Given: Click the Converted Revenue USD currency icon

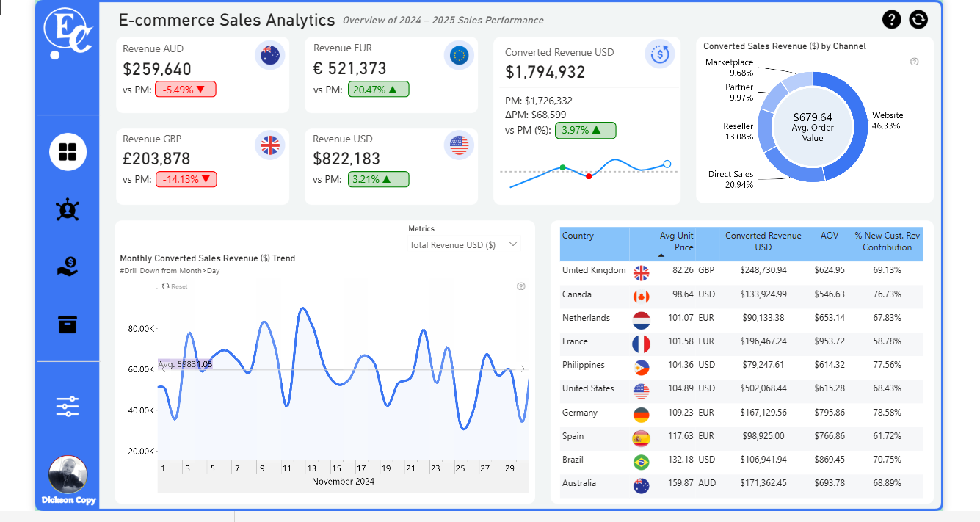Looking at the screenshot, I should click(659, 53).
